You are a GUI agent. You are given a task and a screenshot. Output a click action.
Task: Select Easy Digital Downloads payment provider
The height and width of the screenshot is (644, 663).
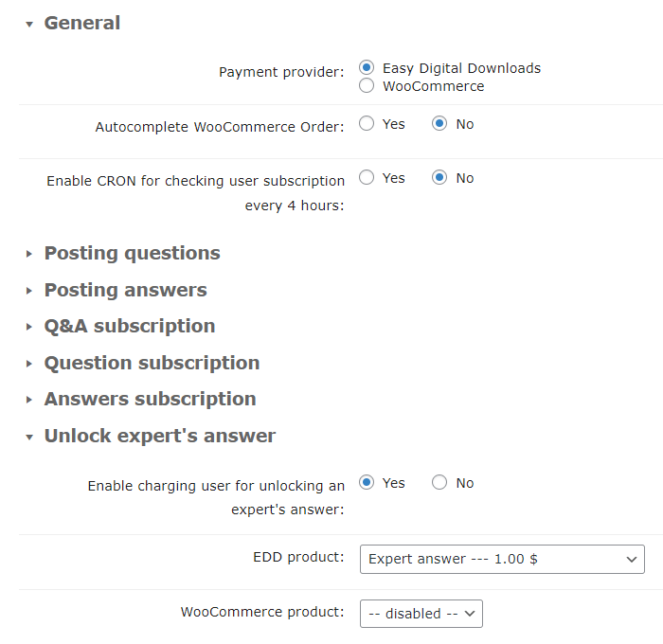point(367,68)
